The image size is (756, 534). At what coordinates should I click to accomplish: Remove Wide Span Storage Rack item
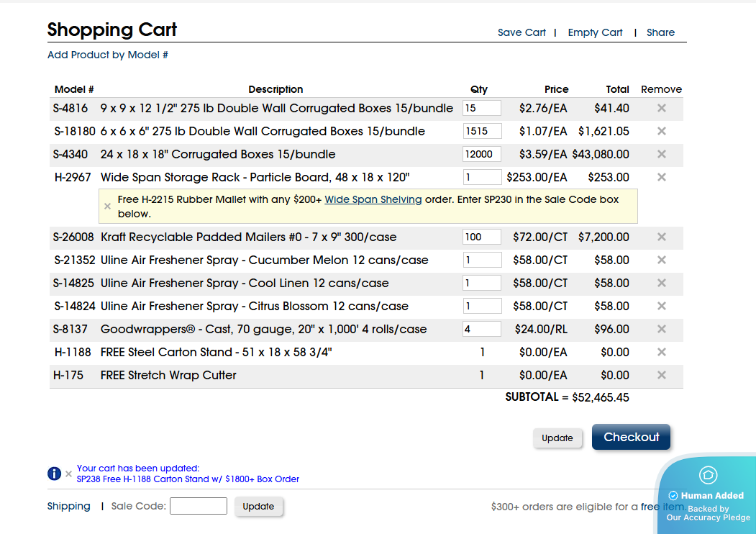coord(661,177)
